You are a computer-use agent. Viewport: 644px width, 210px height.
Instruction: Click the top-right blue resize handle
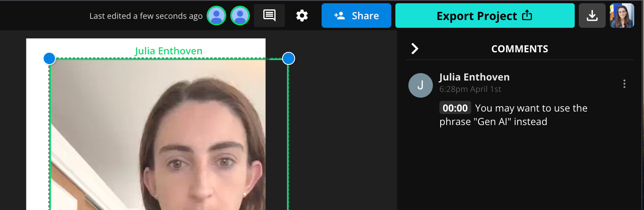tap(289, 58)
